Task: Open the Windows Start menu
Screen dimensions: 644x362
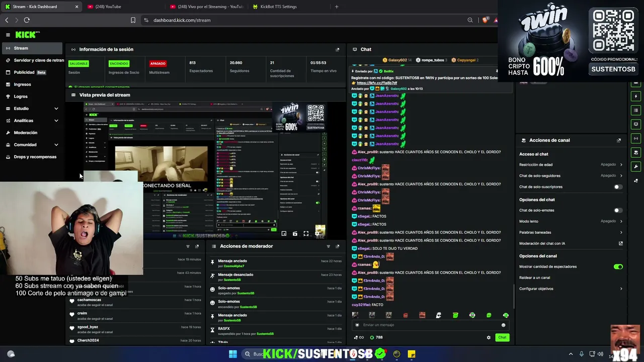Action: click(233, 354)
